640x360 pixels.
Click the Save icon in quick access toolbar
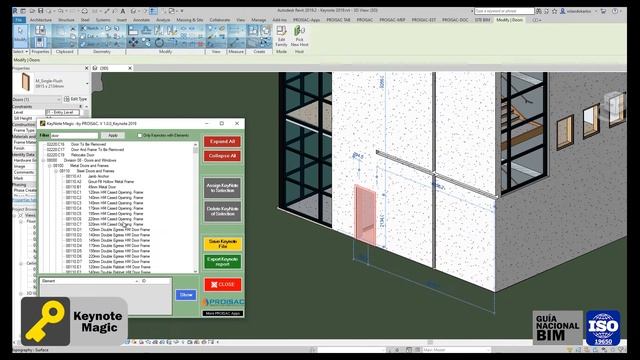click(x=40, y=11)
